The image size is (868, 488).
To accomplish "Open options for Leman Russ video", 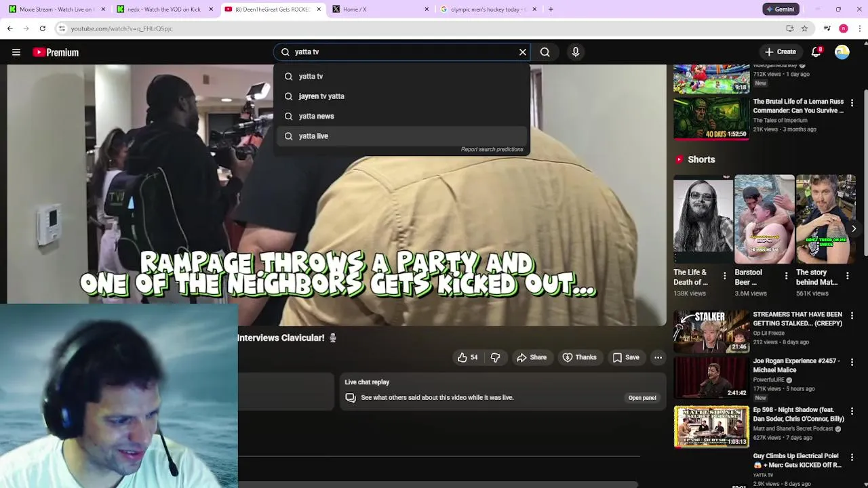I will (x=852, y=103).
